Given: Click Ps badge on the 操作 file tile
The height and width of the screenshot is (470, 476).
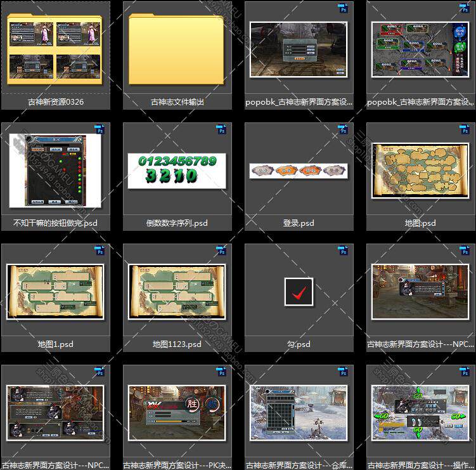Looking at the screenshot, I should coord(465,372).
